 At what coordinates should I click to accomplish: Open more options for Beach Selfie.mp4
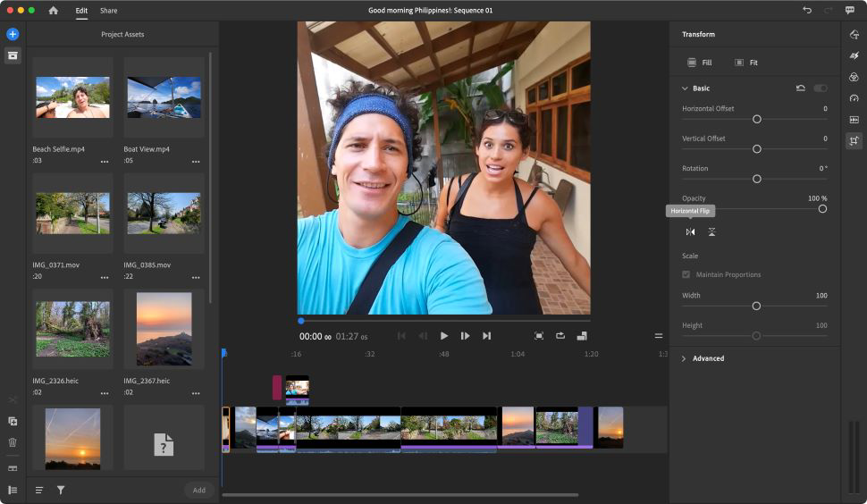click(x=105, y=162)
